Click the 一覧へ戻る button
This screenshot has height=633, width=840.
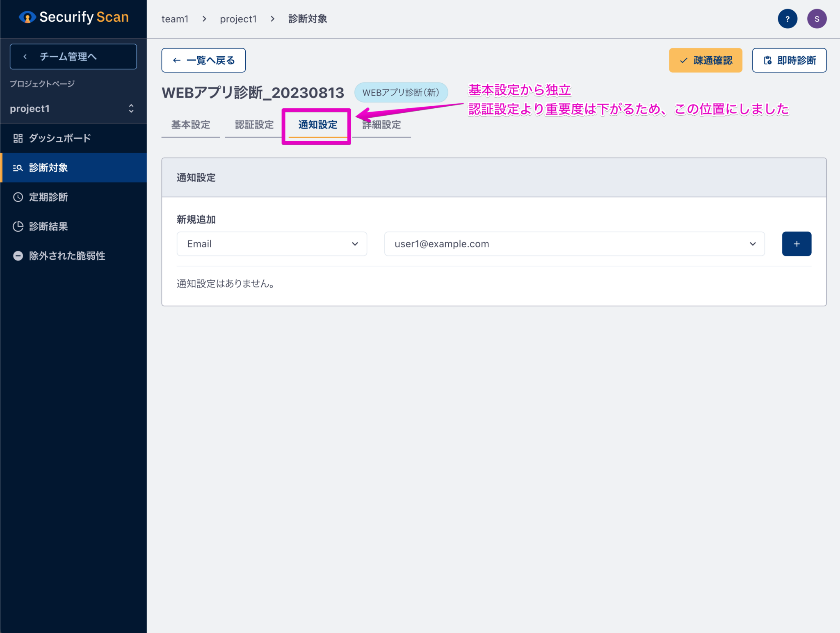203,60
